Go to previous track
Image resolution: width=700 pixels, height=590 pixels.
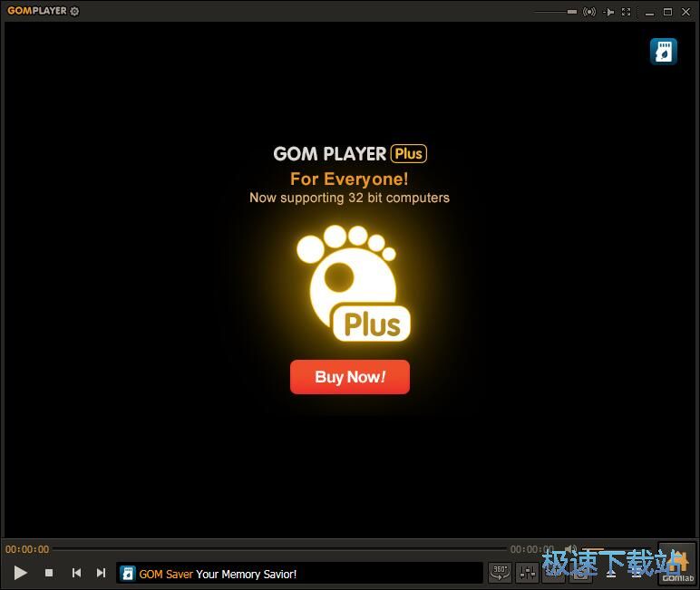[76, 573]
